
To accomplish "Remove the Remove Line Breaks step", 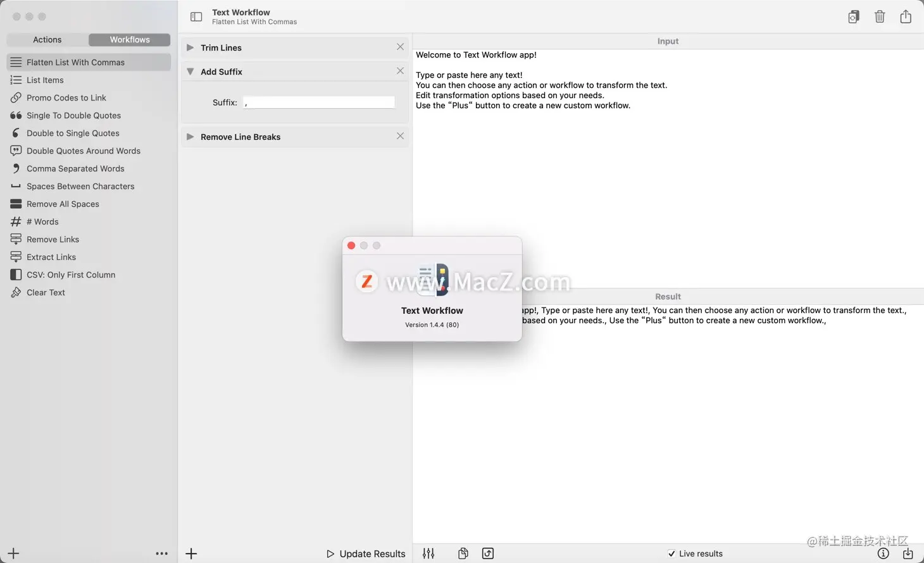I will pyautogui.click(x=400, y=136).
